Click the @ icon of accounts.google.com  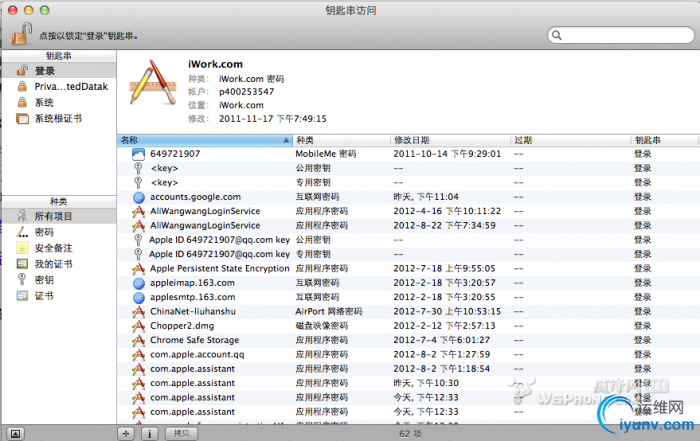click(x=139, y=197)
